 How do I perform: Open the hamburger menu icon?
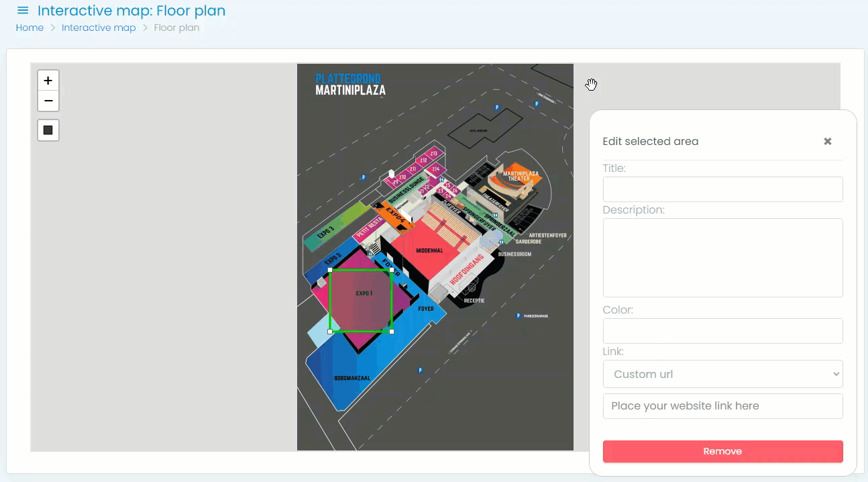tap(23, 11)
